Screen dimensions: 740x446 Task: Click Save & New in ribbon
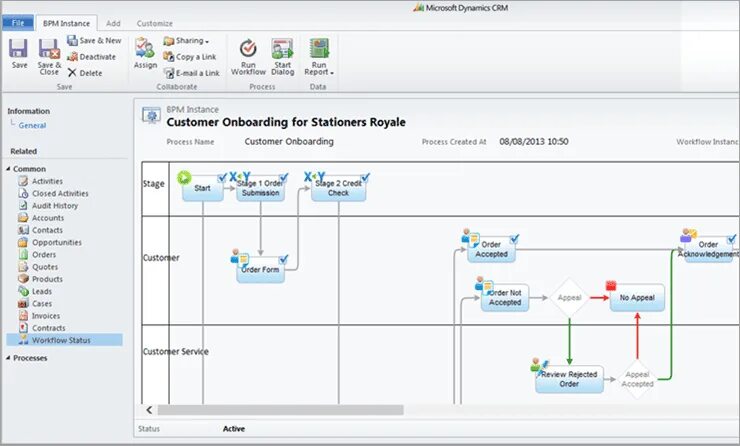94,41
